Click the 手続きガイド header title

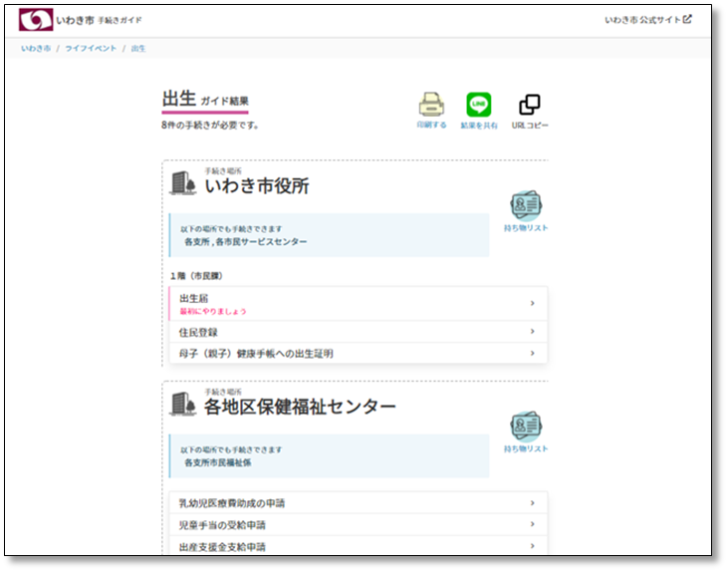[119, 20]
